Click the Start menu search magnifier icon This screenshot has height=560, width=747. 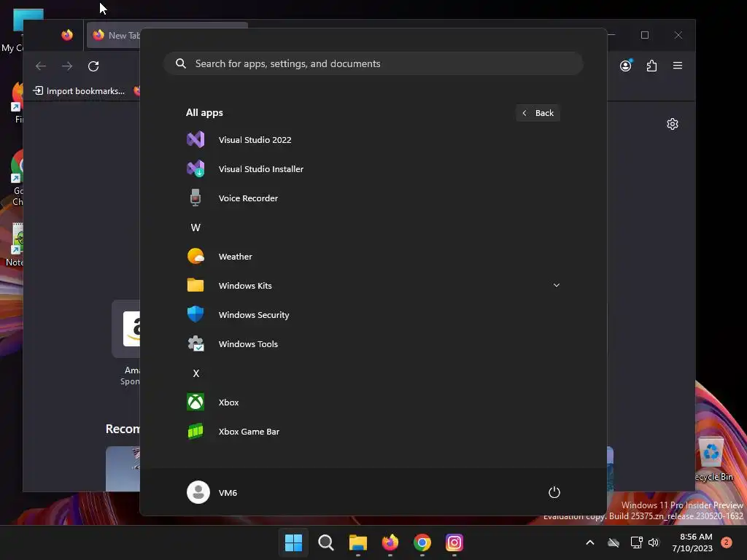(181, 63)
